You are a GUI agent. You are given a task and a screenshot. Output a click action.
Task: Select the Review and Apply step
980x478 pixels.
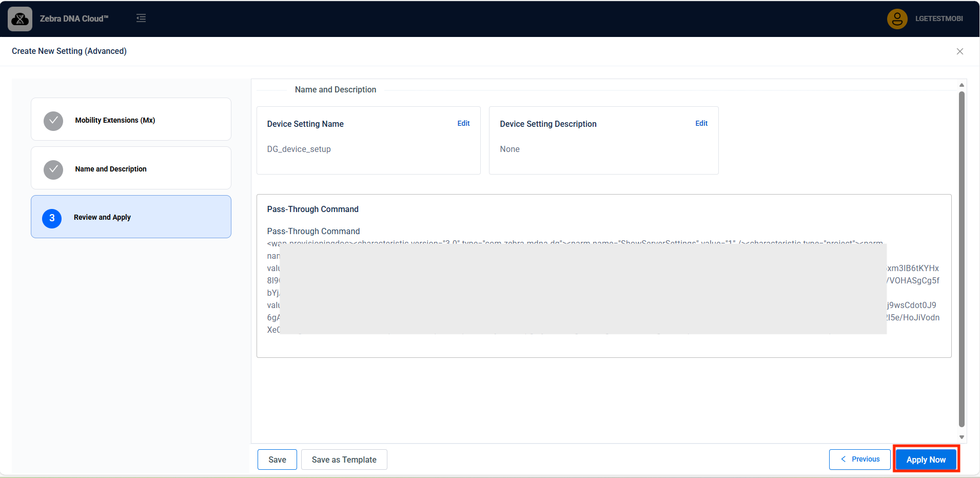(102, 217)
